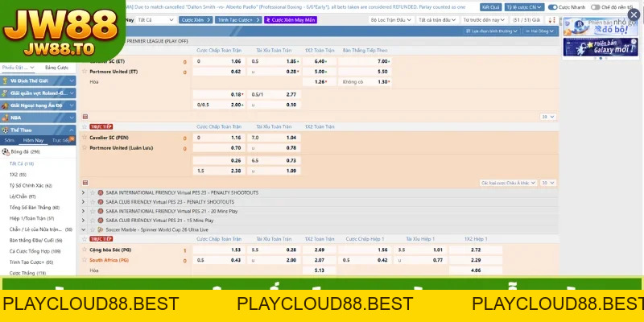Favorite Portmore United (ET) with its star
The height and width of the screenshot is (322, 644).
pos(85,71)
